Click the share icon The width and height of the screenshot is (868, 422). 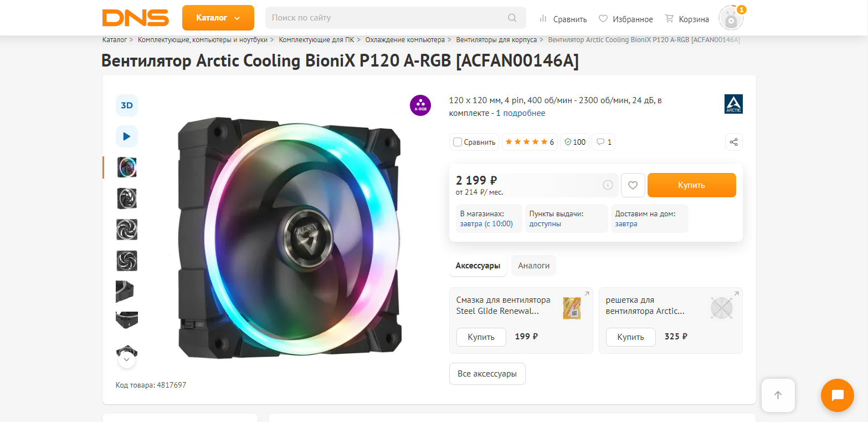[734, 142]
